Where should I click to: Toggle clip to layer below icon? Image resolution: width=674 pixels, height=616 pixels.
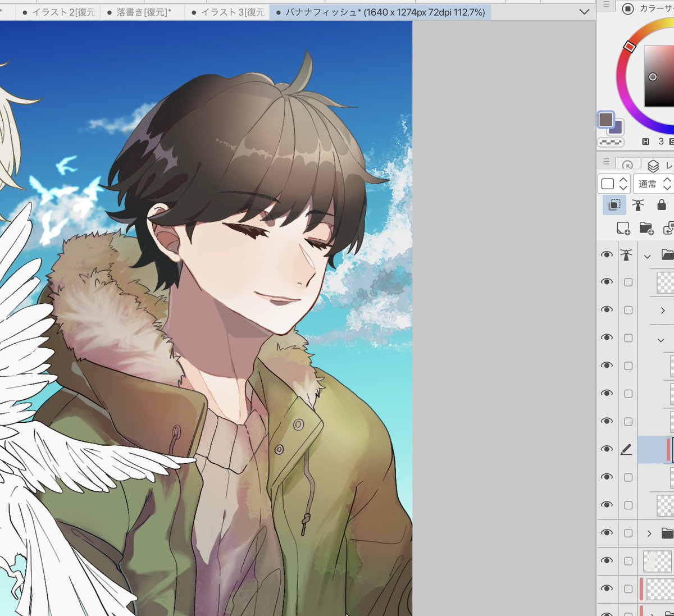click(614, 205)
